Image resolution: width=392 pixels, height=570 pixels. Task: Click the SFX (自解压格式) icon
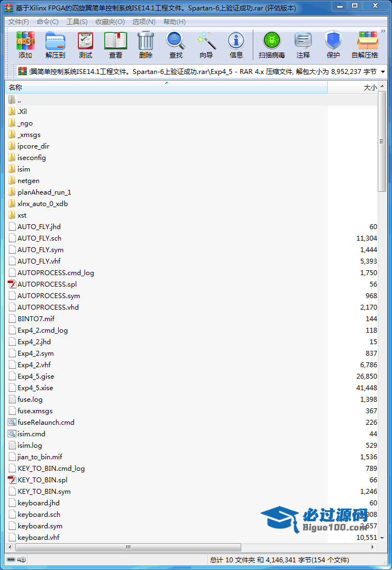pos(365,45)
